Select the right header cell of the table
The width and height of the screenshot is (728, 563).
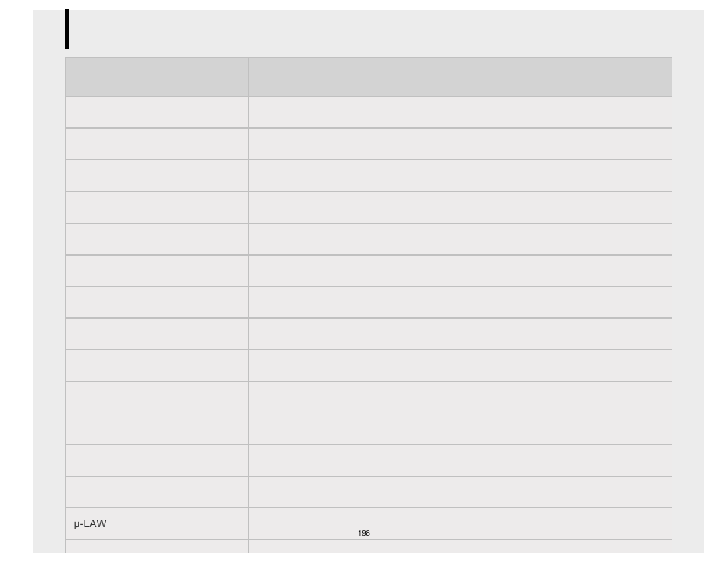coord(460,77)
